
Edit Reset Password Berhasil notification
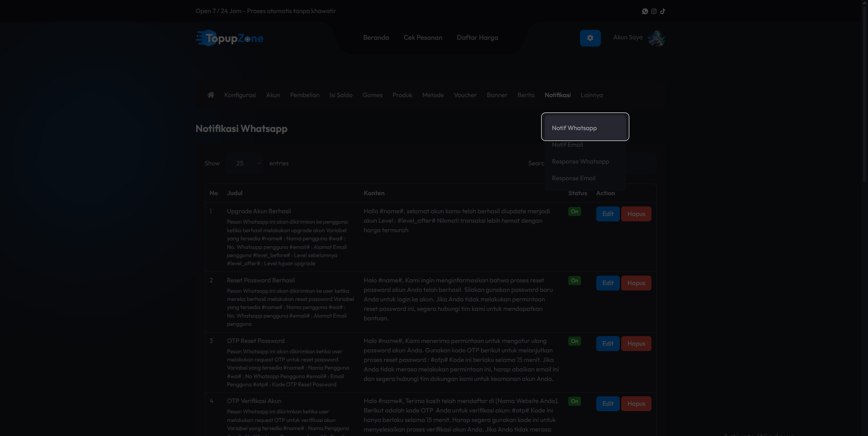(608, 283)
